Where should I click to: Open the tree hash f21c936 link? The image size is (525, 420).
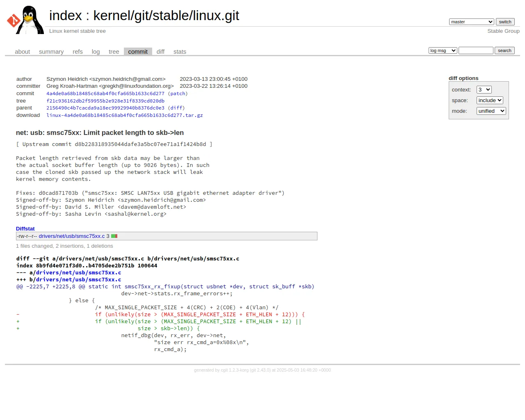click(105, 101)
